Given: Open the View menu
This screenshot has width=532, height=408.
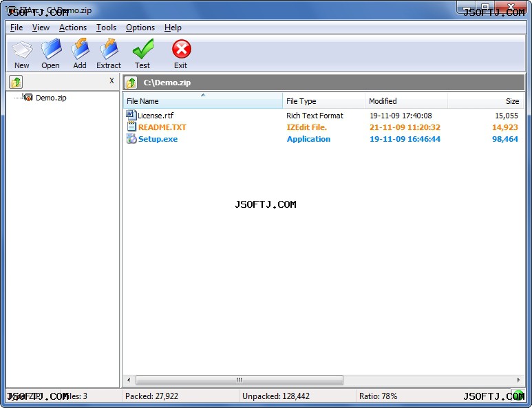Looking at the screenshot, I should (41, 28).
